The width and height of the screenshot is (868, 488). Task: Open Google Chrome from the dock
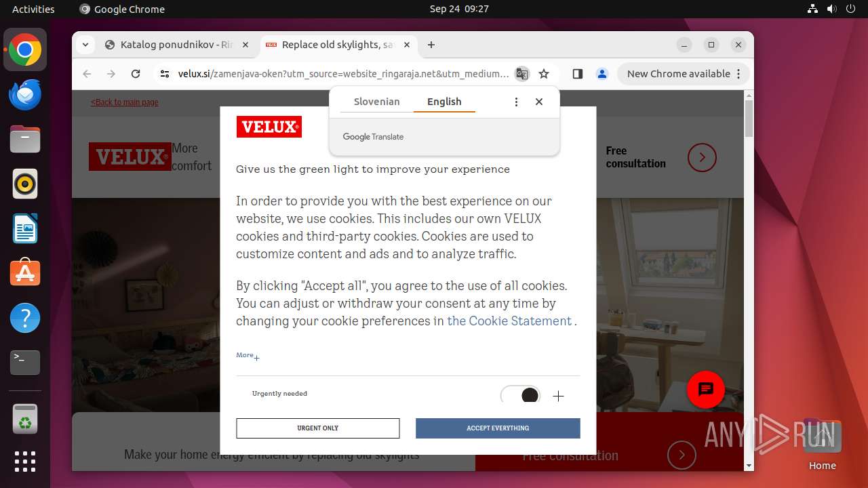point(25,50)
